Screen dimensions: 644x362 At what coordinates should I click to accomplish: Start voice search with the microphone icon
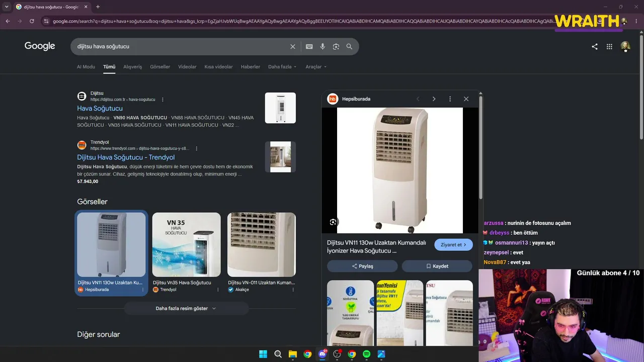pos(323,46)
